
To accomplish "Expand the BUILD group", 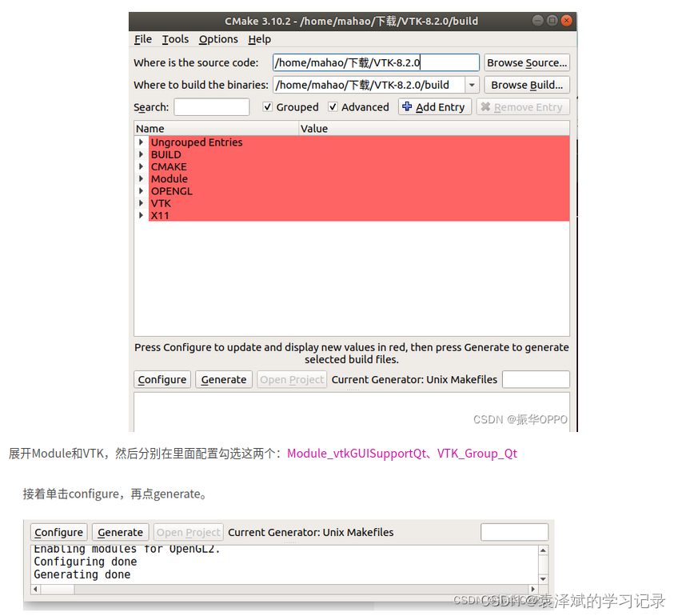I will [x=142, y=154].
